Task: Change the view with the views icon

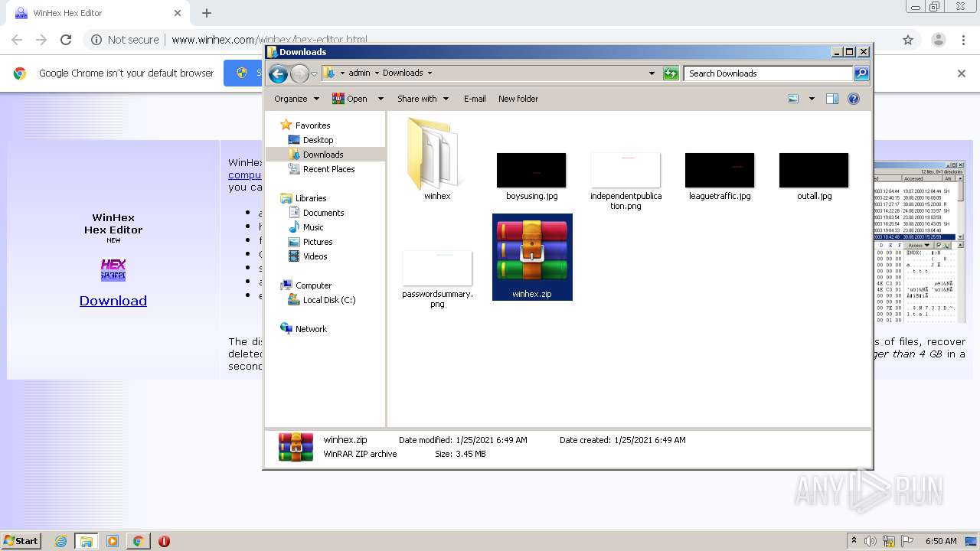Action: point(793,99)
